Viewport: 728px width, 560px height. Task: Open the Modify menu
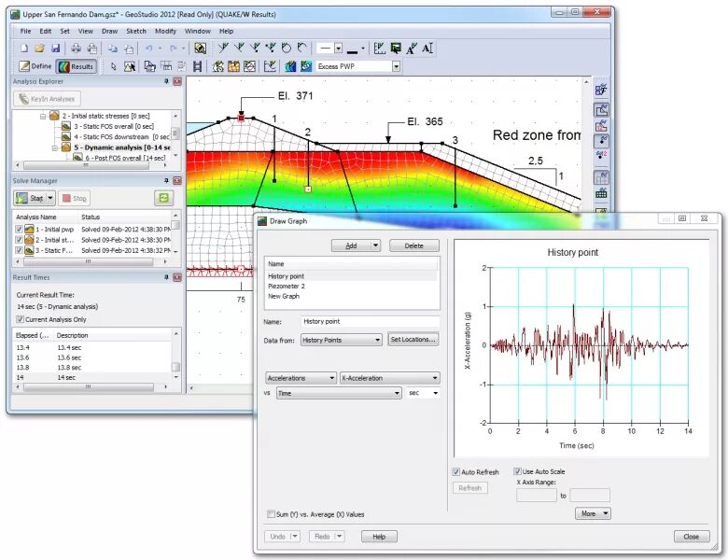click(x=165, y=31)
